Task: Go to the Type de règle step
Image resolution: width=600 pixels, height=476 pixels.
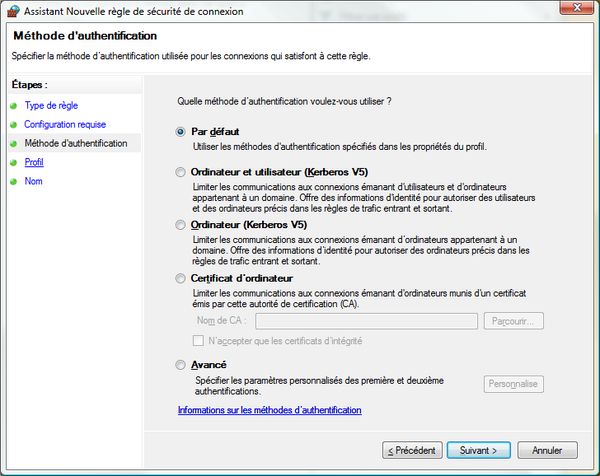Action: 51,105
